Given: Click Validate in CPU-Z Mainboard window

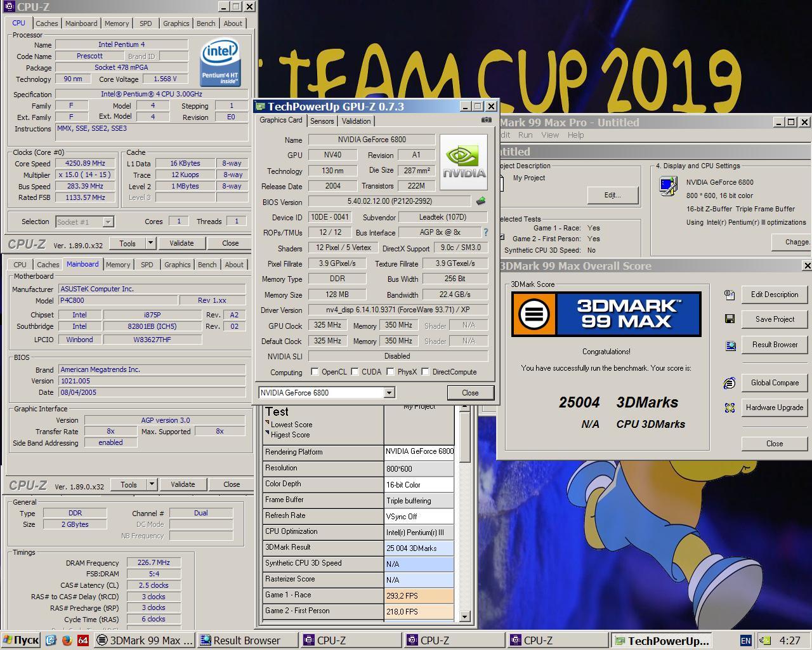Looking at the screenshot, I should click(183, 484).
